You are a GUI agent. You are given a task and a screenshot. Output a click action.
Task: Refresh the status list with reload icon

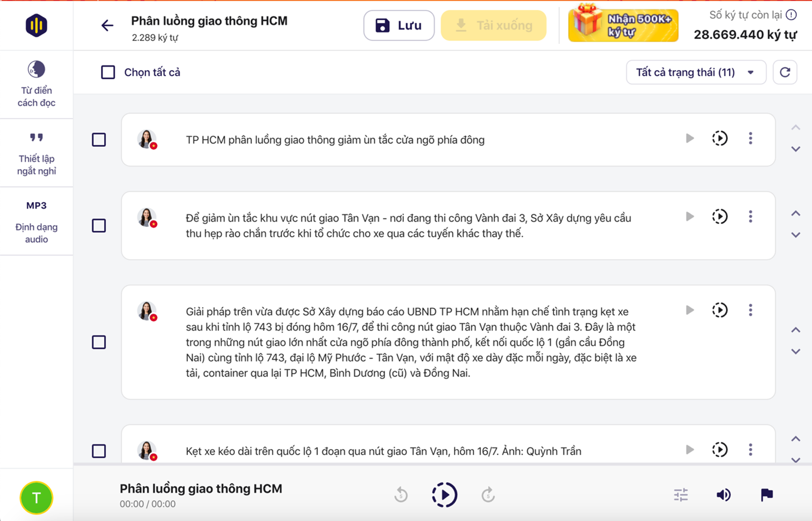coord(784,72)
